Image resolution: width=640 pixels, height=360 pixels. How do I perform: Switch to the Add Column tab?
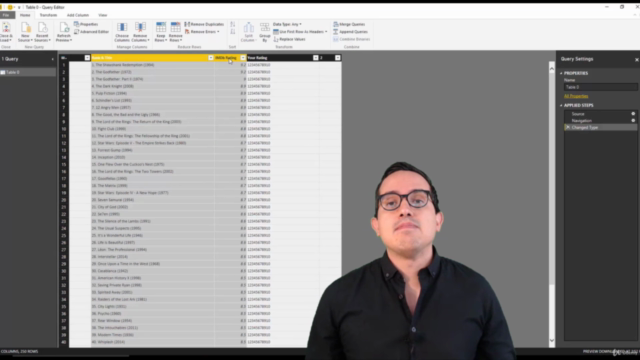[78, 15]
